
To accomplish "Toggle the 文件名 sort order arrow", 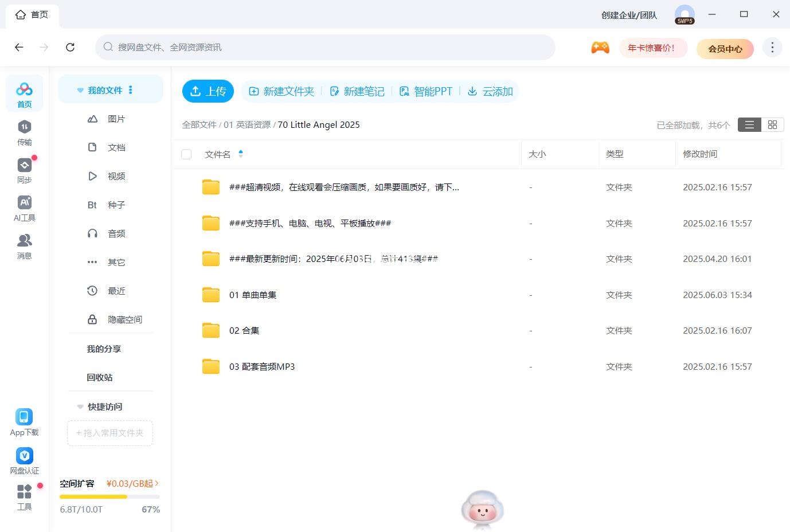I will tap(241, 154).
